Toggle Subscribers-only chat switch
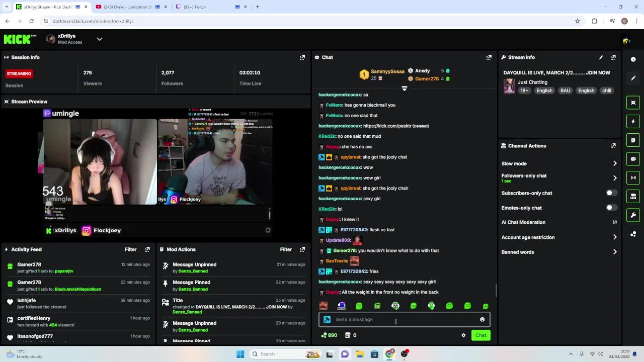The height and width of the screenshot is (362, 644). click(611, 193)
